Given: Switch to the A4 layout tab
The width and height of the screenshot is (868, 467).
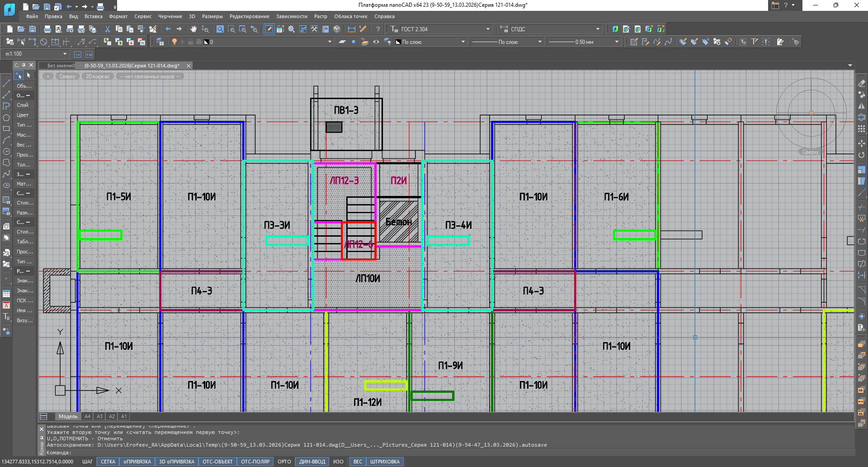Looking at the screenshot, I should (x=87, y=416).
